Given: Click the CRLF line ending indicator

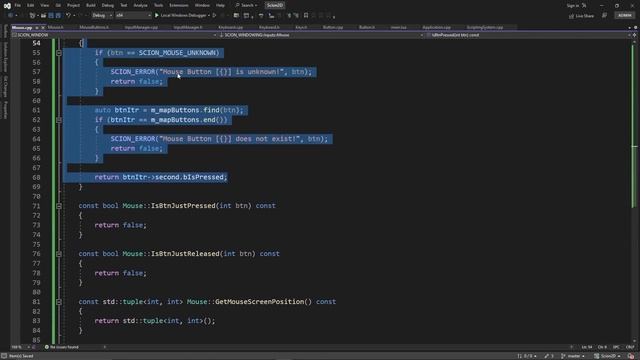Looking at the screenshot, I should [x=630, y=347].
